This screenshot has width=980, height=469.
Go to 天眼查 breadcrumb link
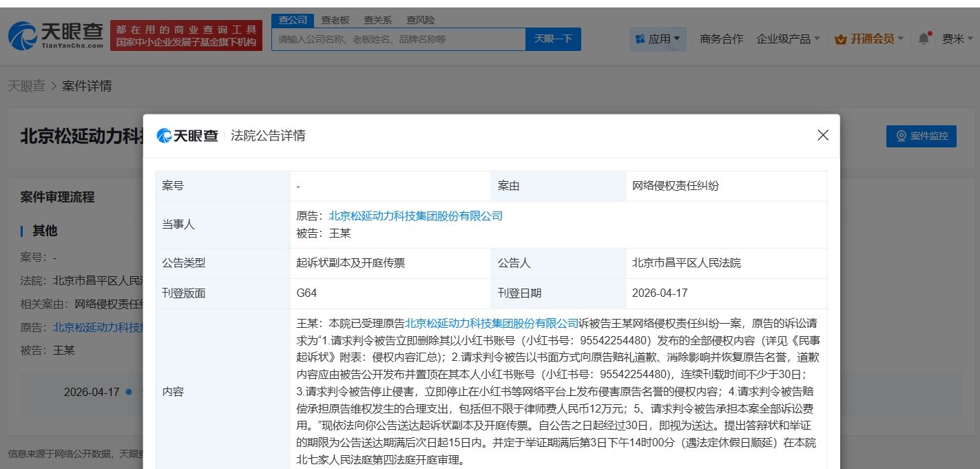click(x=26, y=86)
